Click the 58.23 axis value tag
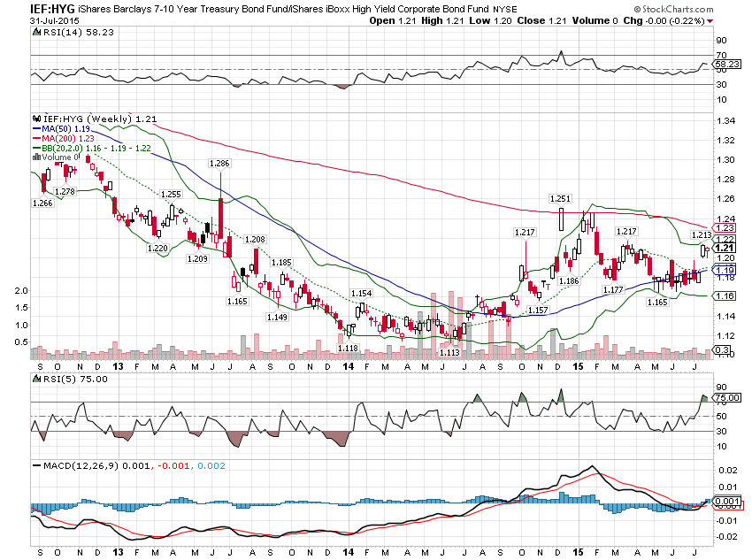Image resolution: width=752 pixels, height=560 pixels. click(x=727, y=64)
